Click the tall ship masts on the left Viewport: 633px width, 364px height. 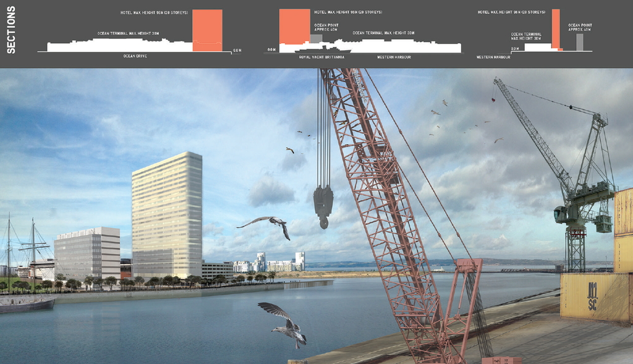click(28, 247)
